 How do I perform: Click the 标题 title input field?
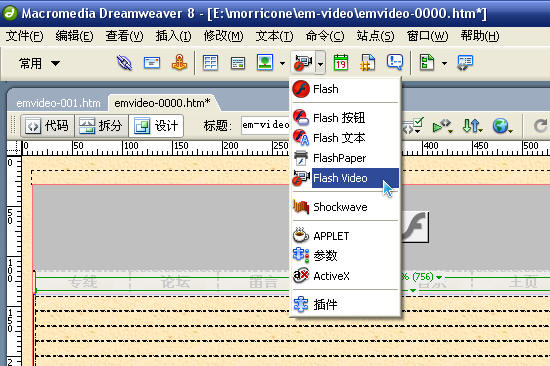pos(265,125)
